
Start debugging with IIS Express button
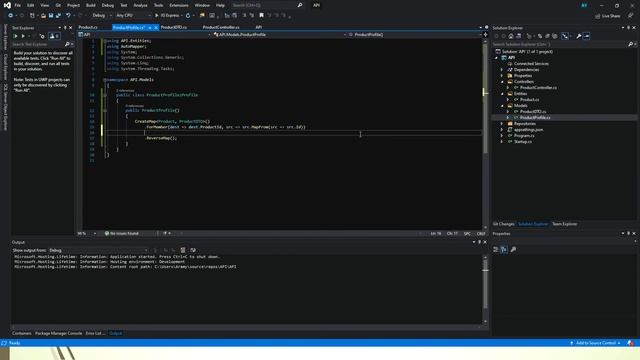(168, 16)
